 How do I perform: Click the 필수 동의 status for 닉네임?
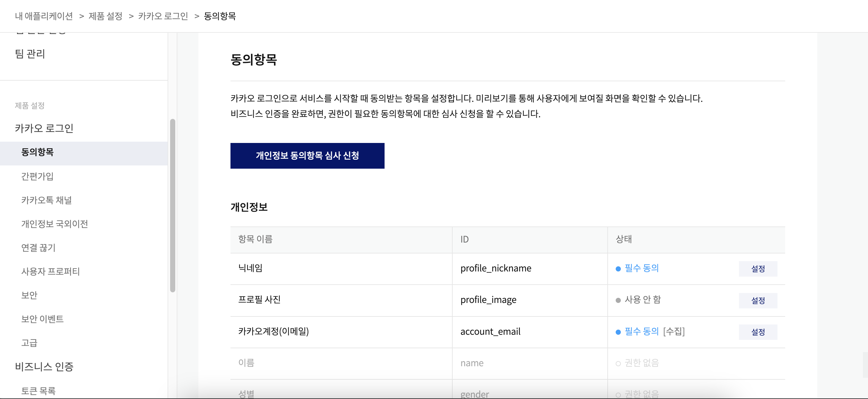(641, 268)
